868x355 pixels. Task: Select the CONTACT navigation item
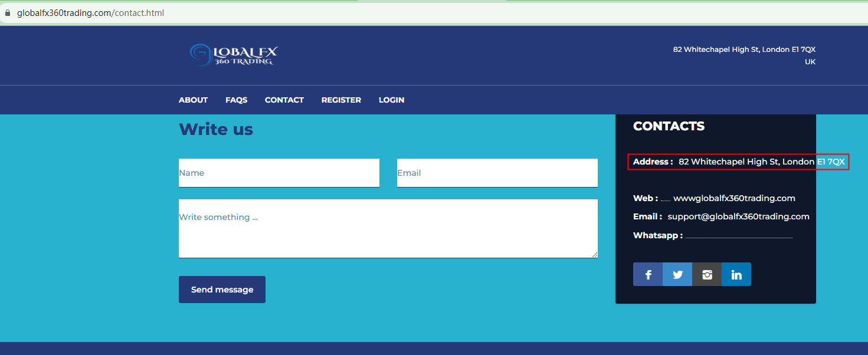284,100
